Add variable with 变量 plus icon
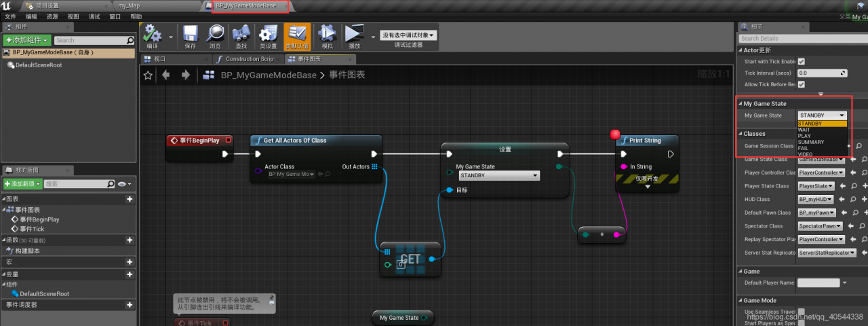This screenshot has height=326, width=868. coord(130,274)
